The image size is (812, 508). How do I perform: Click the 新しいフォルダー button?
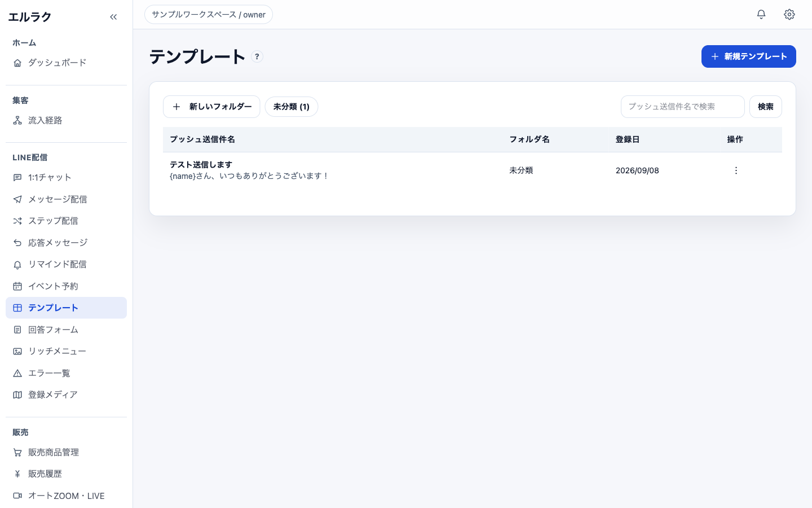pyautogui.click(x=211, y=107)
